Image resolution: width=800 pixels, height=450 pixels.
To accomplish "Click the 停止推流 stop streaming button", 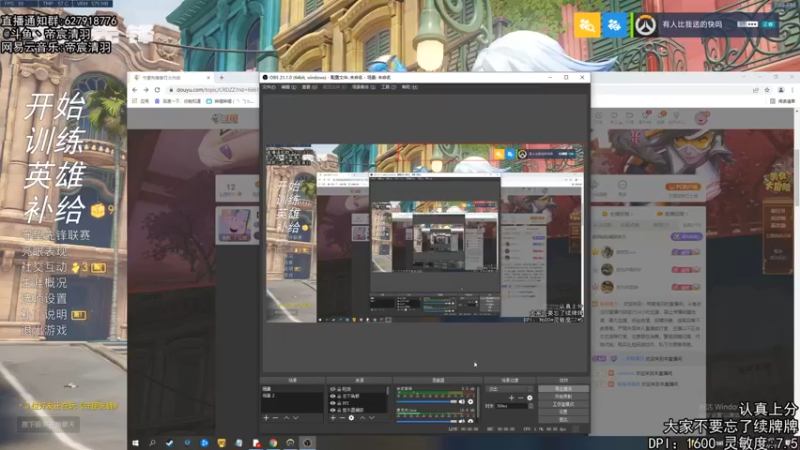I will tap(564, 389).
